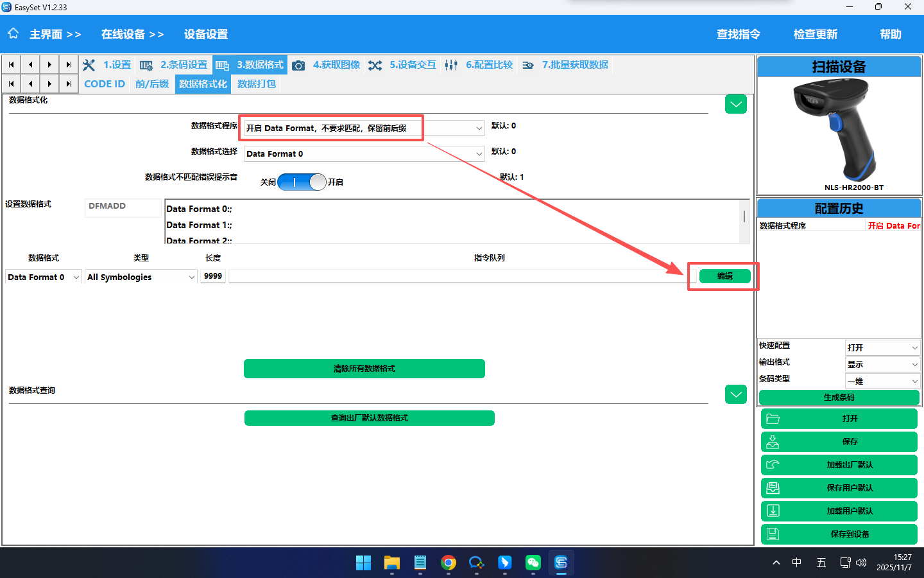Click the sliders icon for 6.配置比较
The width and height of the screenshot is (924, 578).
pyautogui.click(x=451, y=66)
